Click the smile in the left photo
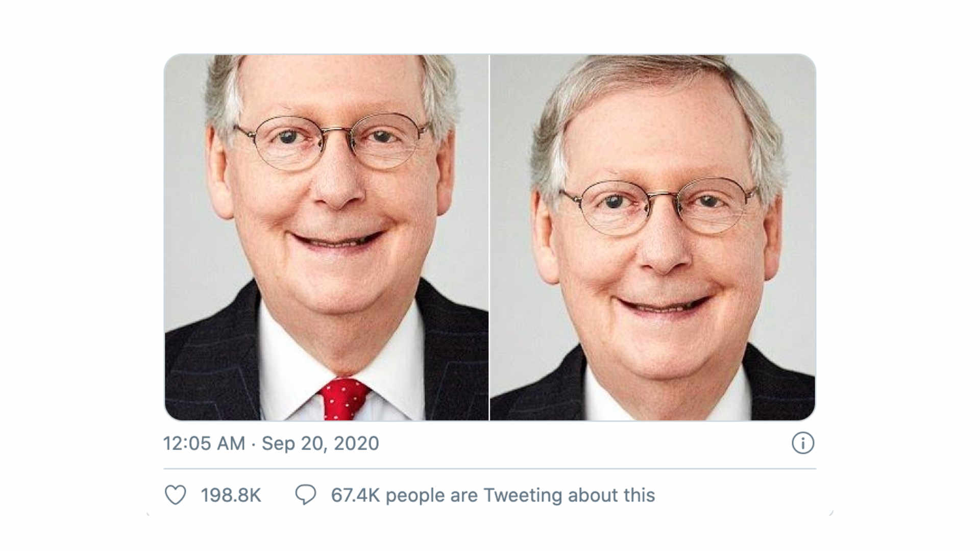980x551 pixels. 337,239
